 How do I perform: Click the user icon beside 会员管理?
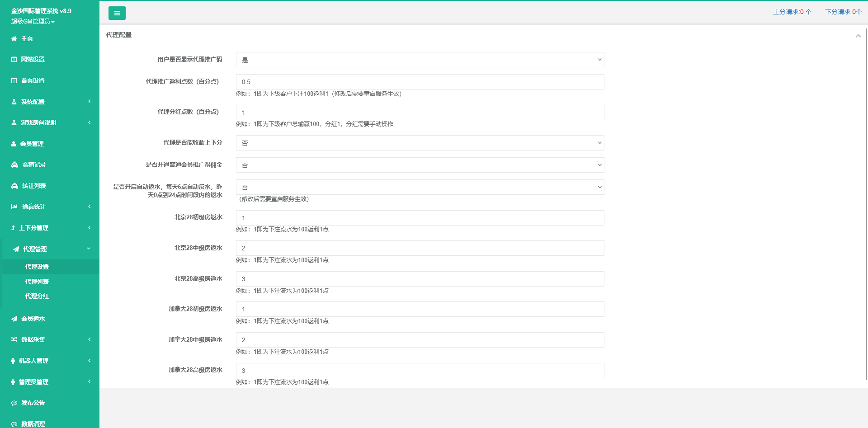click(x=14, y=144)
